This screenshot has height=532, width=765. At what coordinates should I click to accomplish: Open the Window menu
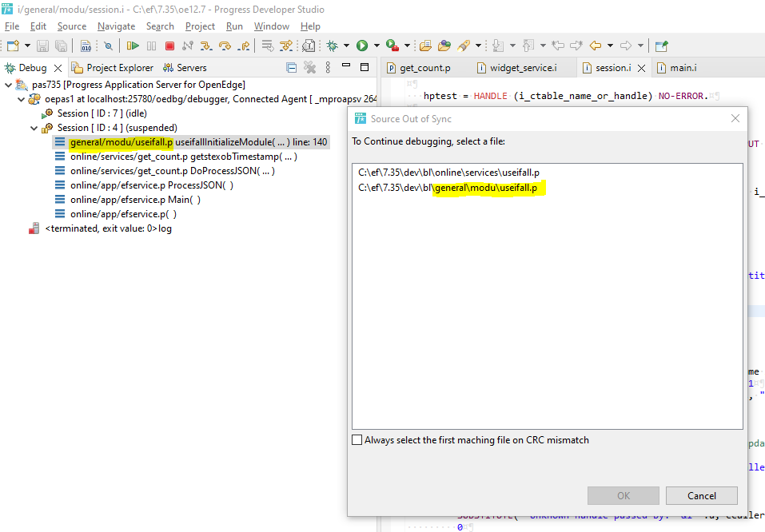tap(271, 26)
